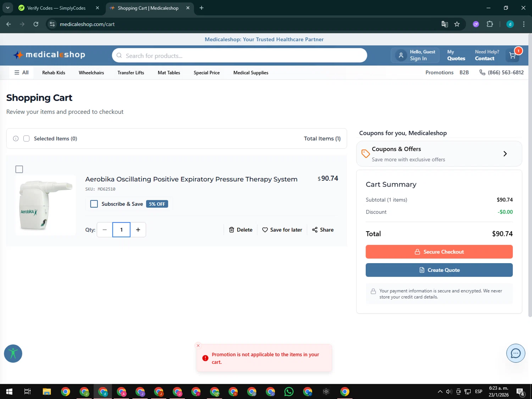Increase quantity with the plus button
This screenshot has width=532, height=399.
138,230
